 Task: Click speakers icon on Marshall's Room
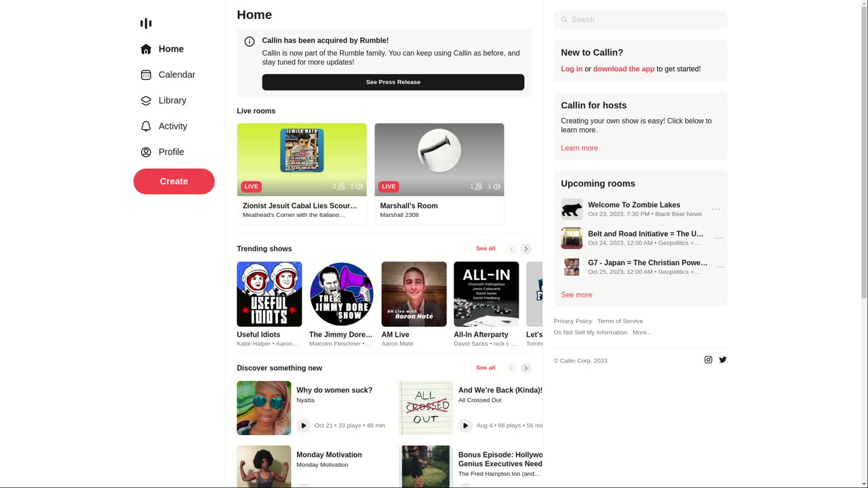click(496, 186)
